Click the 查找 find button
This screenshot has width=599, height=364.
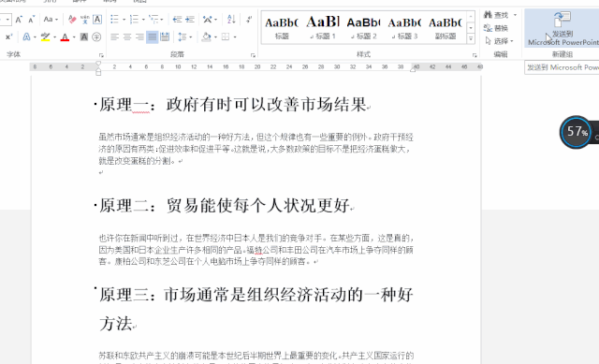496,15
